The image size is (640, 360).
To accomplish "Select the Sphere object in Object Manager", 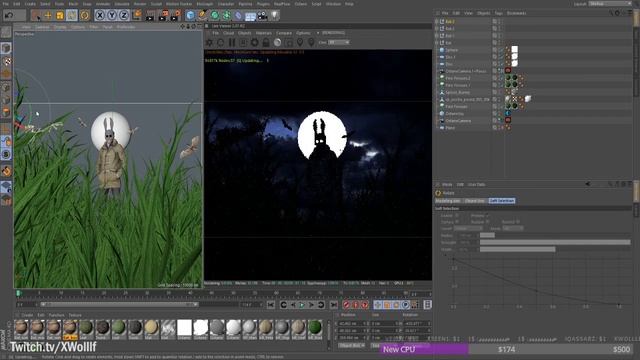I will (451, 50).
